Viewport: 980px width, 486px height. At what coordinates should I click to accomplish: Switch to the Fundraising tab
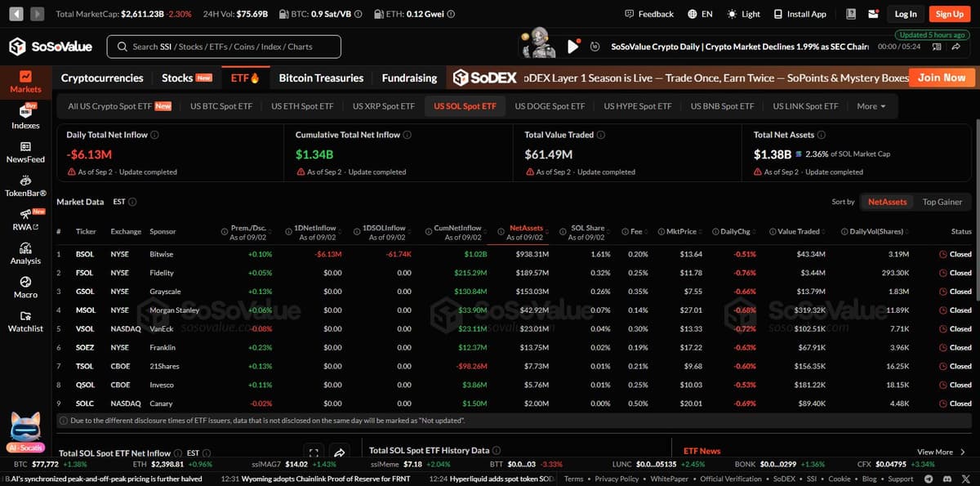tap(409, 78)
